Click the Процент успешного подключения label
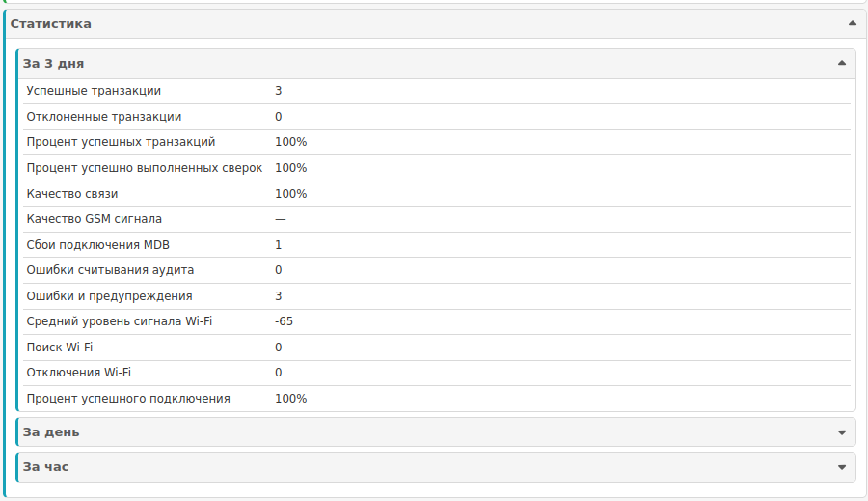868x501 pixels. click(x=128, y=399)
